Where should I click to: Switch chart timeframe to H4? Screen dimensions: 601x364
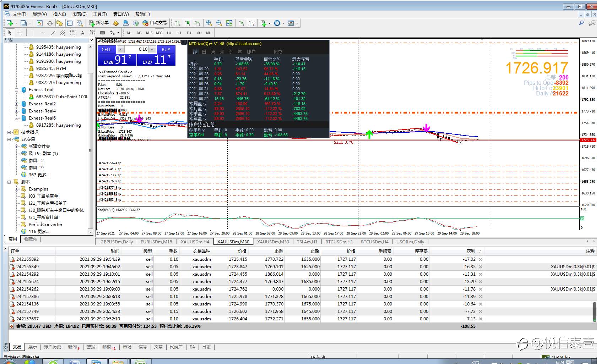[x=179, y=33]
